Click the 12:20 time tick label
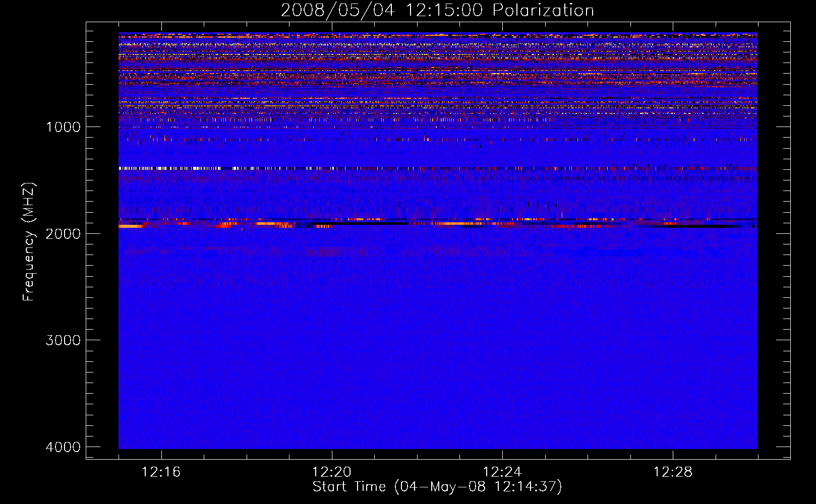The width and height of the screenshot is (816, 504). pyautogui.click(x=332, y=472)
